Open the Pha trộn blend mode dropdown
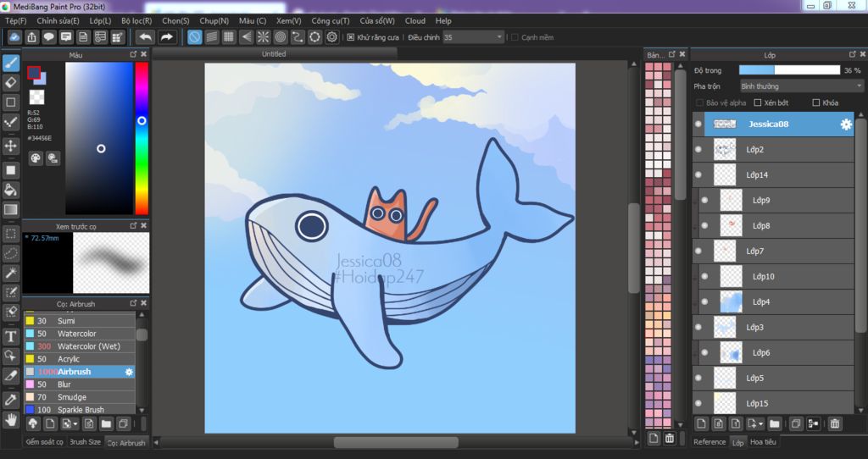Image resolution: width=868 pixels, height=459 pixels. click(802, 86)
